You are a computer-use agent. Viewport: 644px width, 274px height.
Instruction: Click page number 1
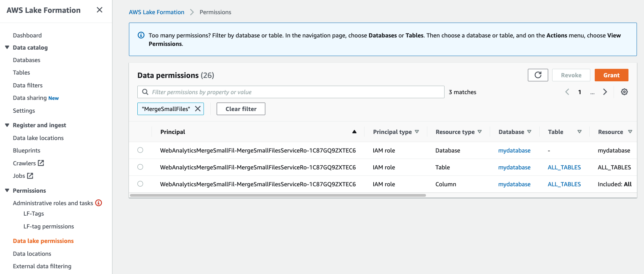click(x=580, y=92)
